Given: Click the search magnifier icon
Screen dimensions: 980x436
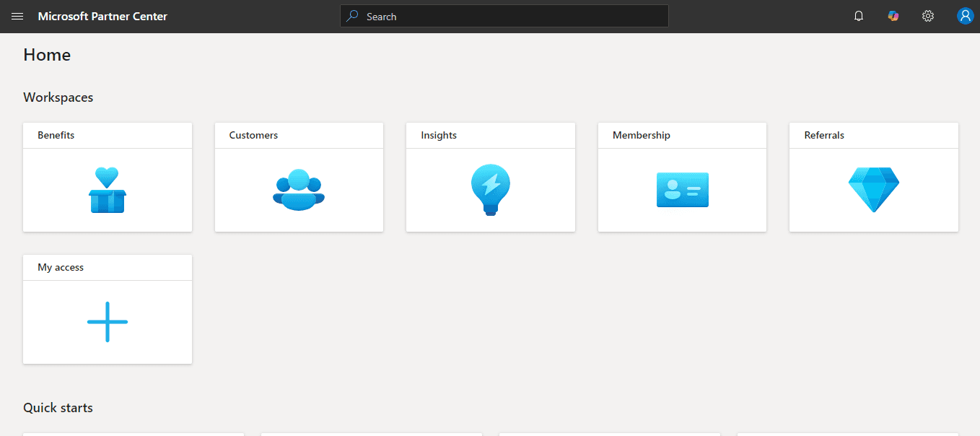Looking at the screenshot, I should pos(352,16).
